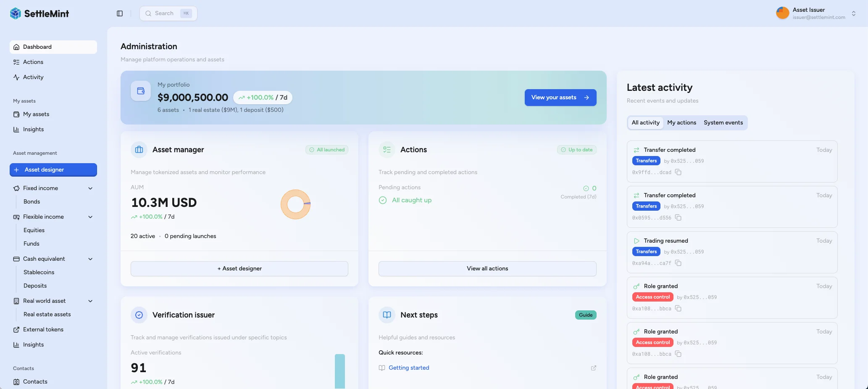Open the Asset Issuer account switcher
Image resolution: width=868 pixels, height=389 pixels.
(x=853, y=13)
